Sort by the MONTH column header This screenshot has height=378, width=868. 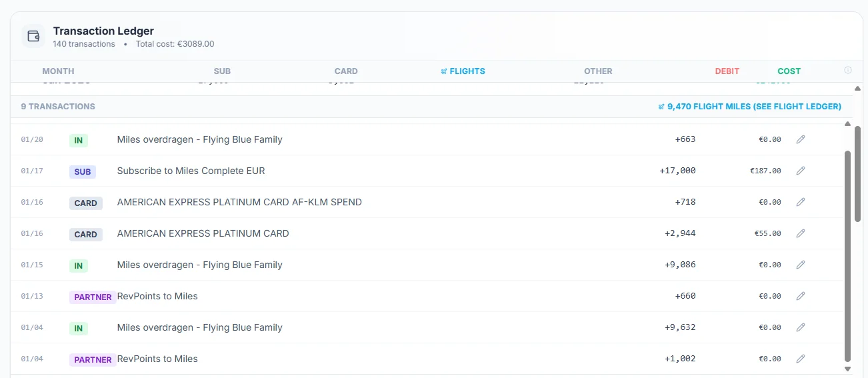coord(59,71)
